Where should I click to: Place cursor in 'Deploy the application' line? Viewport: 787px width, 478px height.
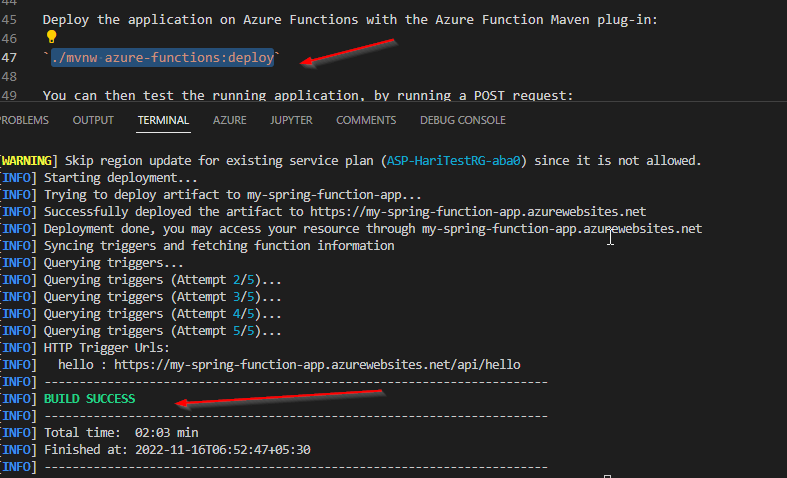pos(300,20)
